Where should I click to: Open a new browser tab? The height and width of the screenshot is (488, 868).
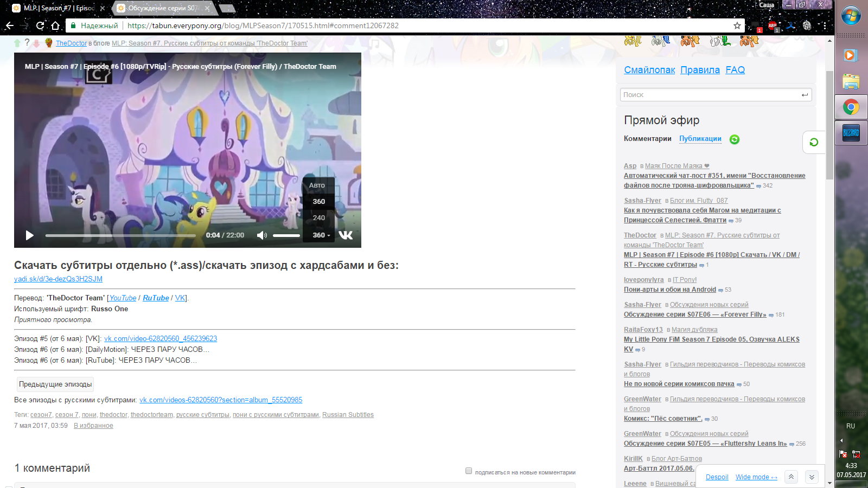[x=228, y=8]
